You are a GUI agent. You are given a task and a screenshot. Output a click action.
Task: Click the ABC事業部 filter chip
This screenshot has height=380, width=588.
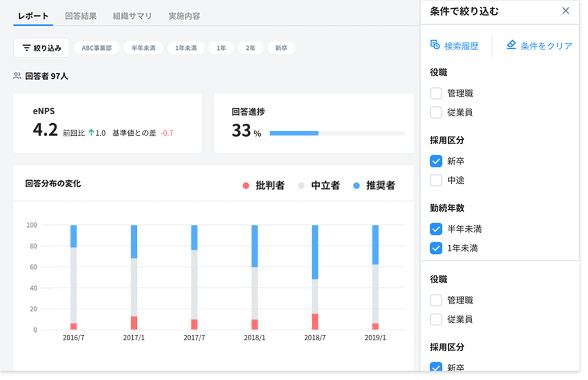[x=97, y=48]
